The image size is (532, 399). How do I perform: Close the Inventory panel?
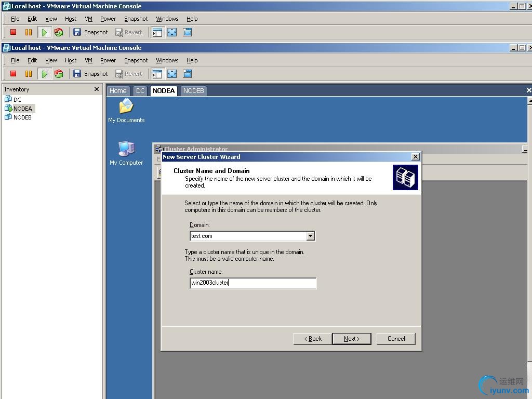coord(96,89)
